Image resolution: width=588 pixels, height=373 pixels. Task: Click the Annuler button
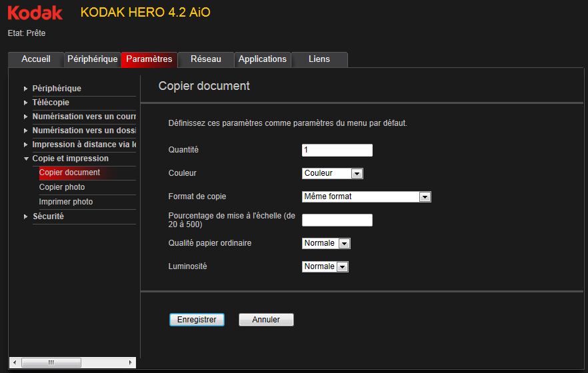(266, 320)
